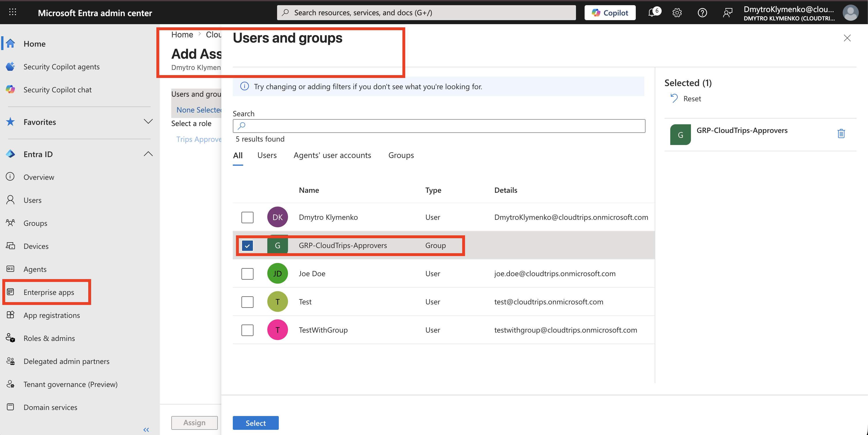Click the blue Select button

[256, 423]
